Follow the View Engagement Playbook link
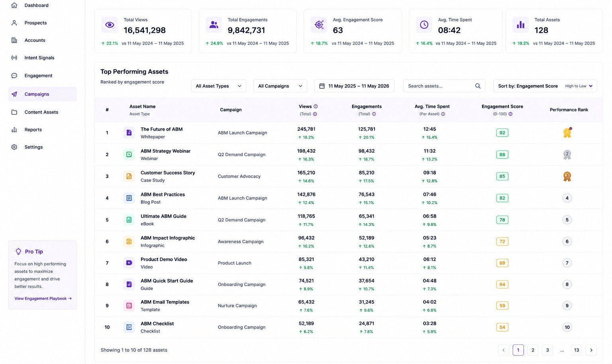This screenshot has height=364, width=612. (43, 298)
